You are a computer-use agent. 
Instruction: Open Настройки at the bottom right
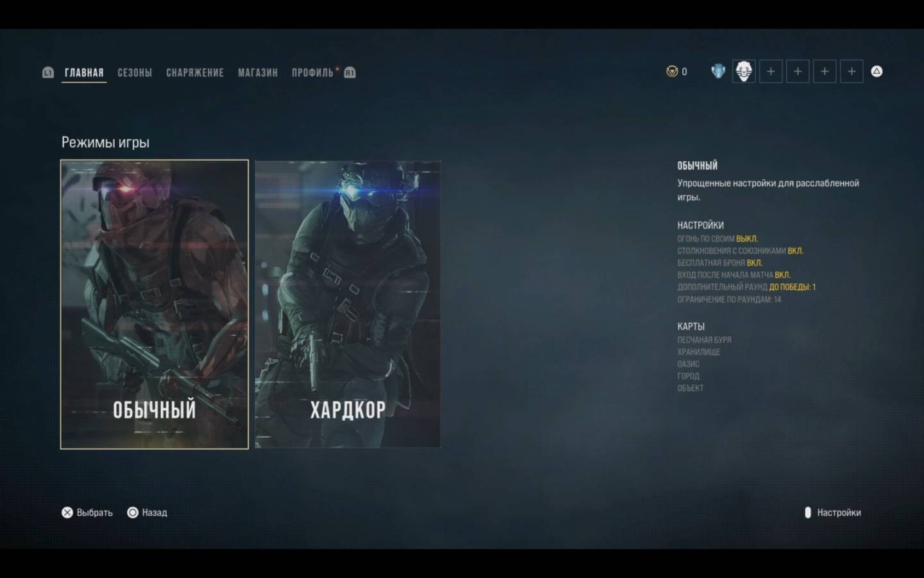tap(839, 512)
